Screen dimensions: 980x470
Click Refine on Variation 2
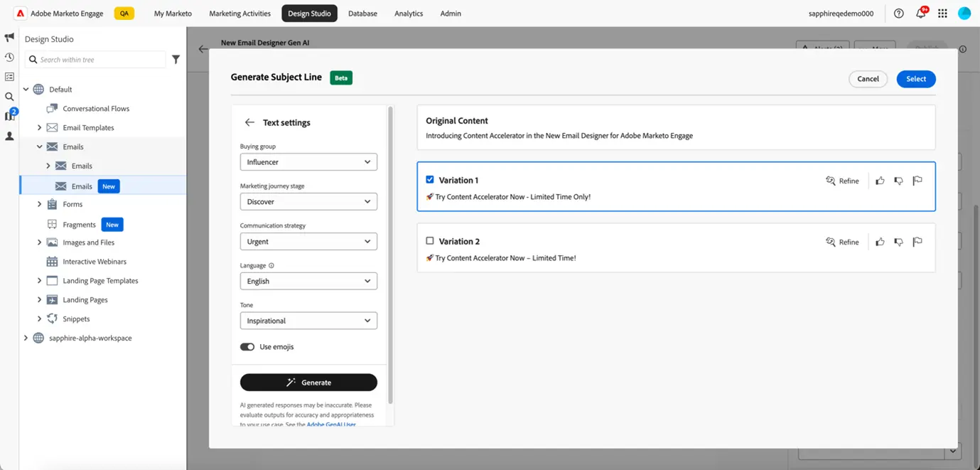click(x=842, y=242)
